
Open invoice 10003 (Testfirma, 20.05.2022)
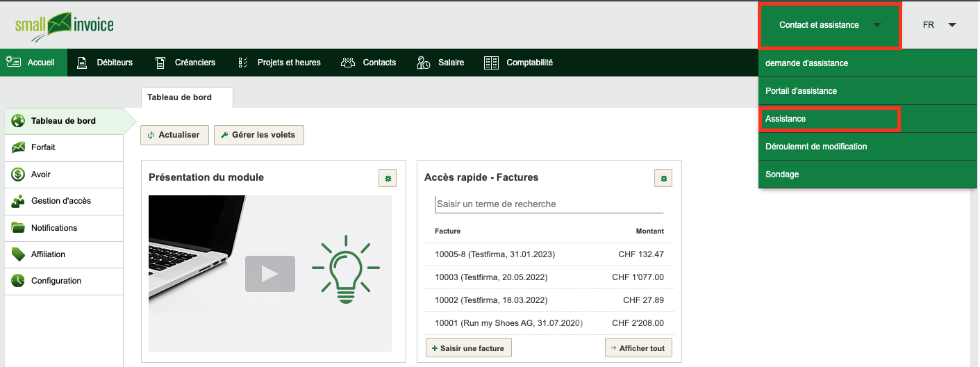click(x=491, y=277)
